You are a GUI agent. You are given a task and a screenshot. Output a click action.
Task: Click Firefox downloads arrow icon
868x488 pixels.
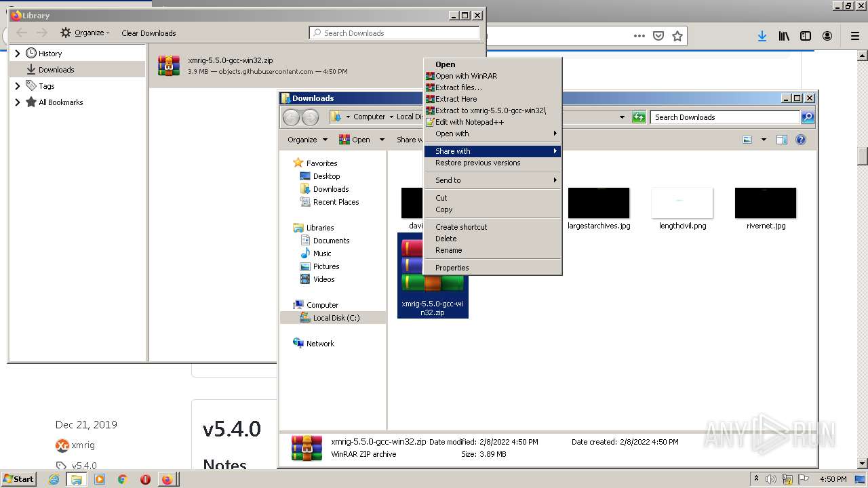762,36
